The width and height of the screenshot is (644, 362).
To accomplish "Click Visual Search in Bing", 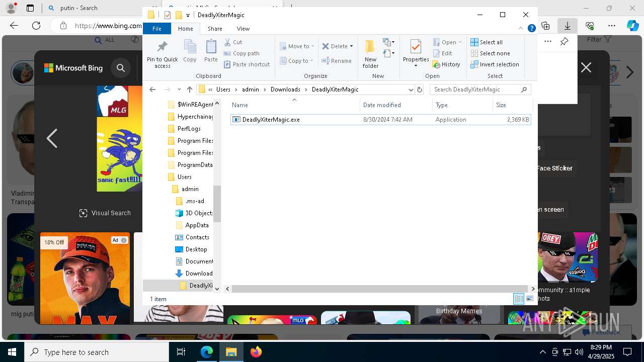I will [x=105, y=213].
